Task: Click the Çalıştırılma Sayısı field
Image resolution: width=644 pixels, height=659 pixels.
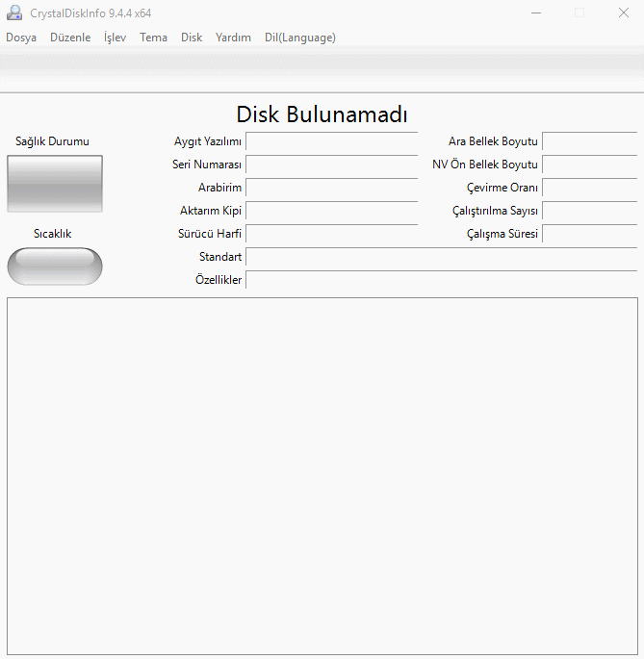Action: [590, 211]
